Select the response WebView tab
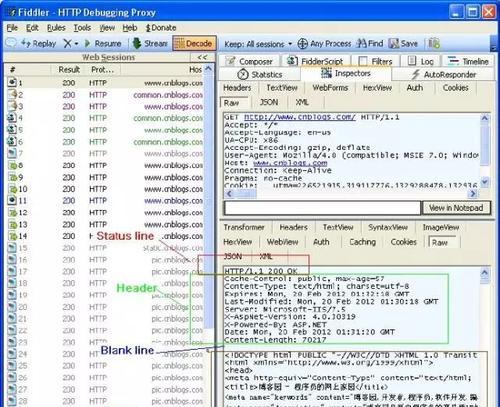 pos(282,242)
